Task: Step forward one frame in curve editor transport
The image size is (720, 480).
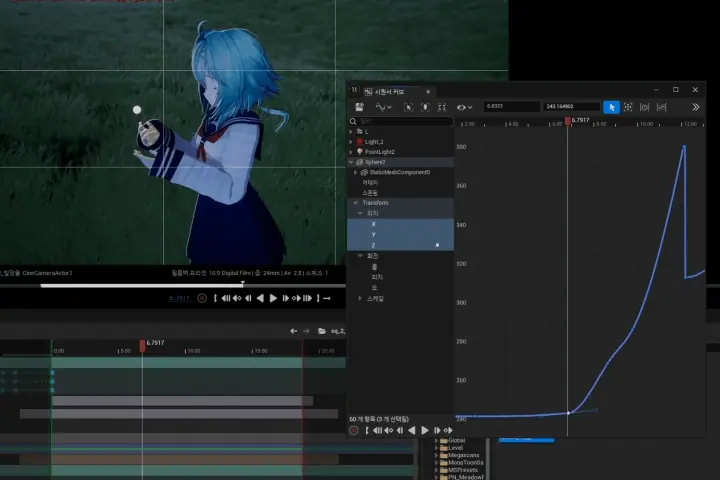Action: tap(437, 430)
